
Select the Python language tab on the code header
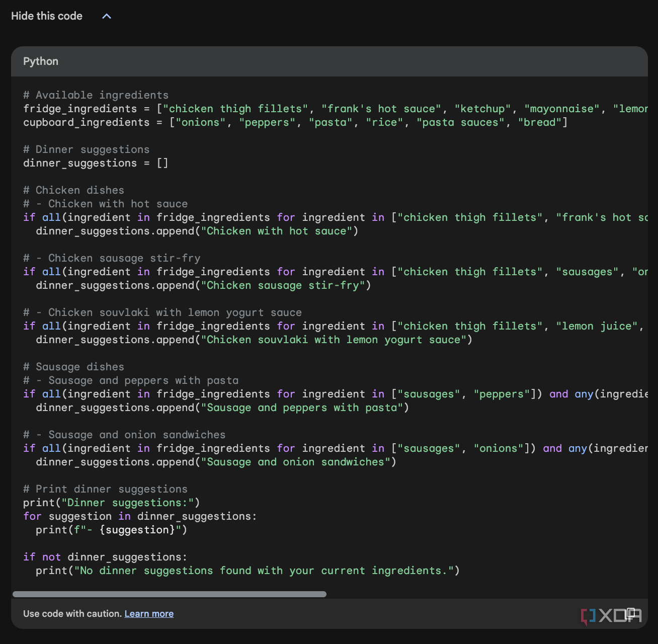[x=40, y=61]
